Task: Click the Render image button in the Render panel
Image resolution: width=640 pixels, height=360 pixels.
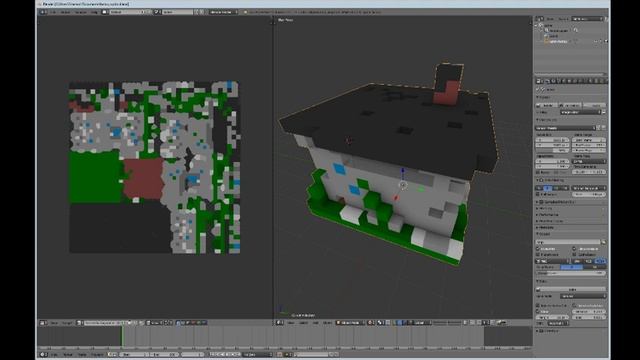Action: click(547, 105)
